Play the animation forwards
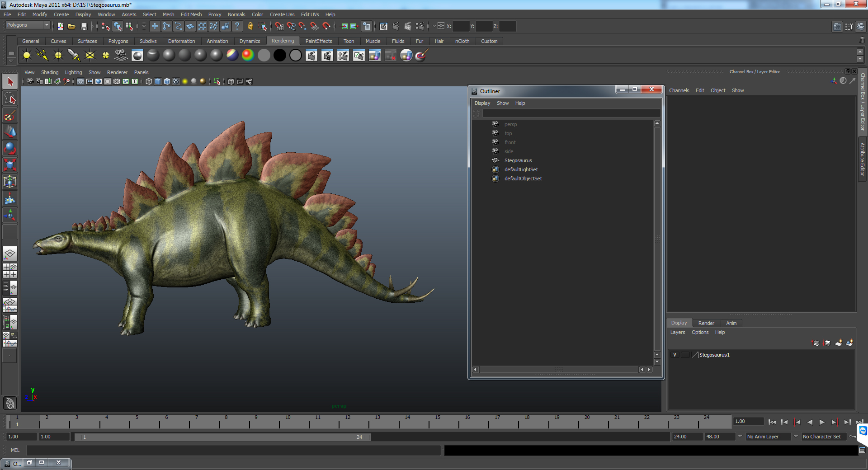This screenshot has height=470, width=868. click(822, 422)
